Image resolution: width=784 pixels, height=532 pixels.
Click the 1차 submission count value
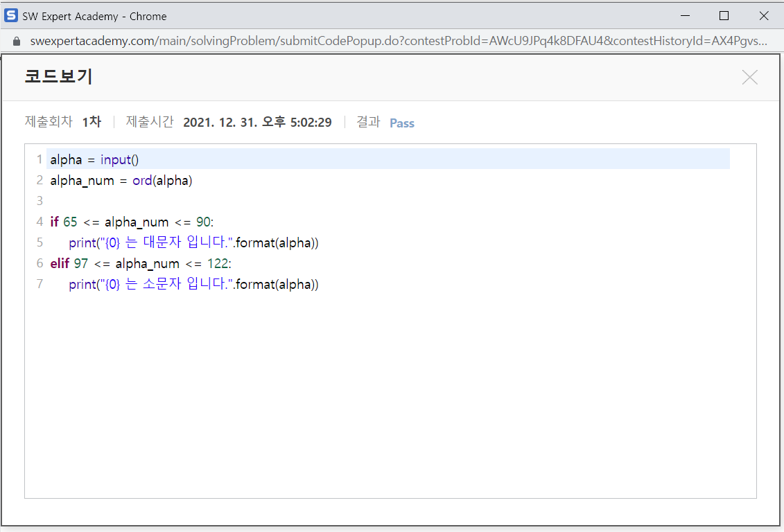pos(92,122)
